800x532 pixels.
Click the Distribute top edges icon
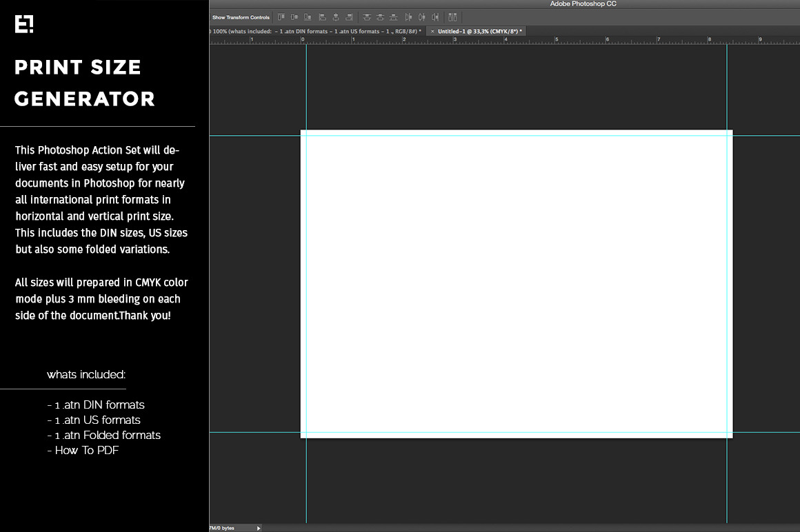[x=367, y=17]
